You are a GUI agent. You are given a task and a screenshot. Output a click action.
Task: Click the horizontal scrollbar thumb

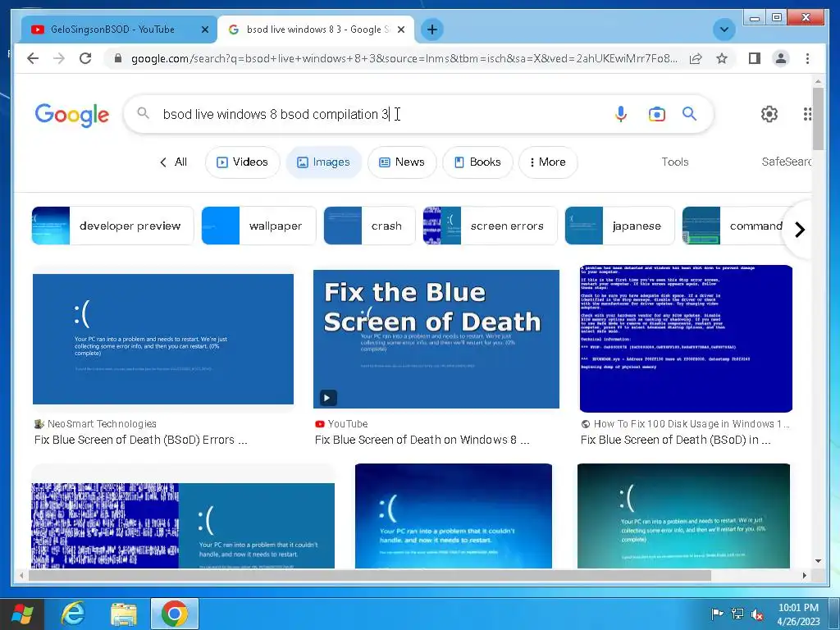tap(370, 575)
